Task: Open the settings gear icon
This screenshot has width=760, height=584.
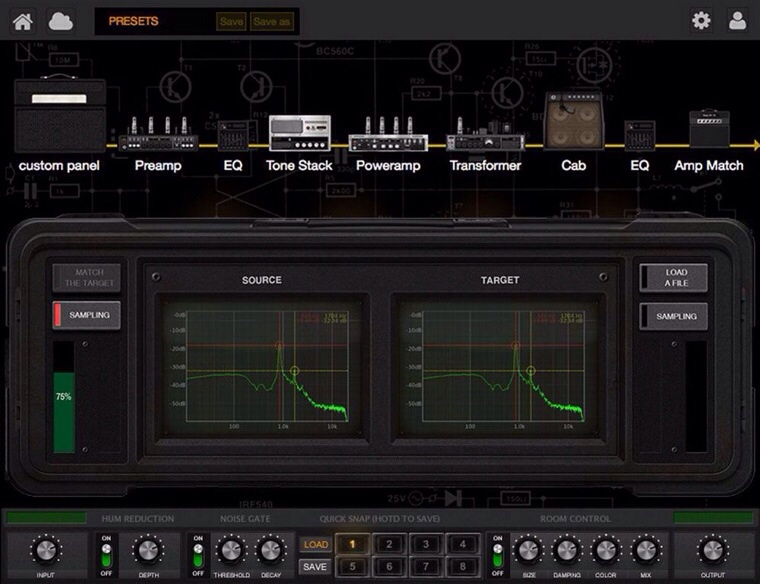Action: click(x=701, y=20)
